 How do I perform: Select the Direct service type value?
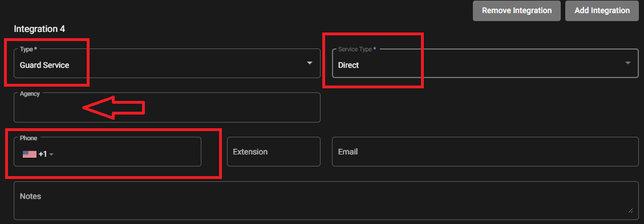[349, 65]
